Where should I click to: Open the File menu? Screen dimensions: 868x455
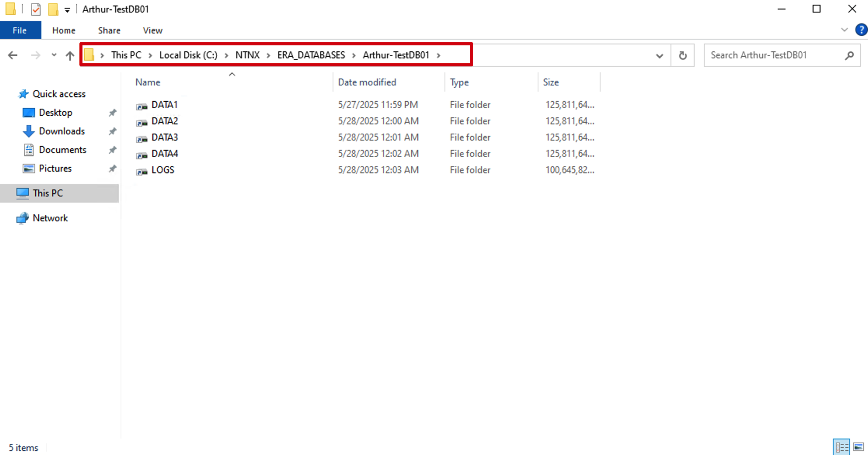[20, 30]
